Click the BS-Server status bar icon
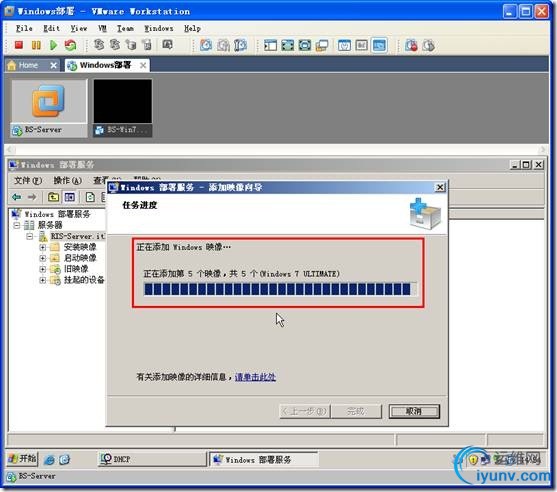Viewport: 557px width, 492px height. tap(11, 477)
